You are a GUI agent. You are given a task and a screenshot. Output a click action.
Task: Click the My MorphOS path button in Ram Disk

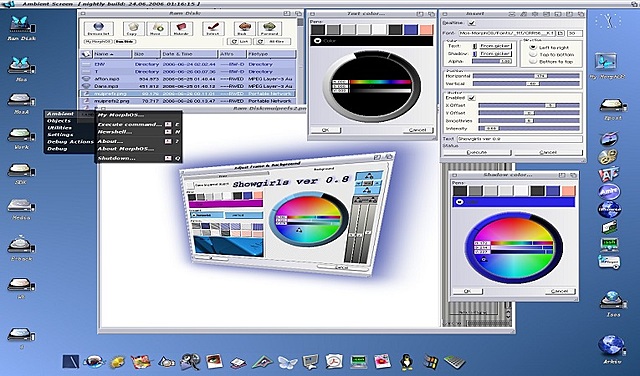click(98, 42)
